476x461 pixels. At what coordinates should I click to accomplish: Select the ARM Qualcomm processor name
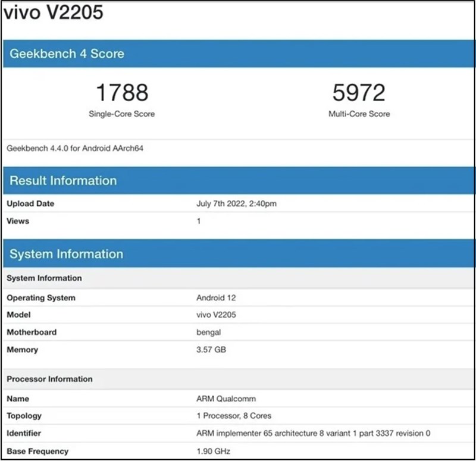click(226, 399)
